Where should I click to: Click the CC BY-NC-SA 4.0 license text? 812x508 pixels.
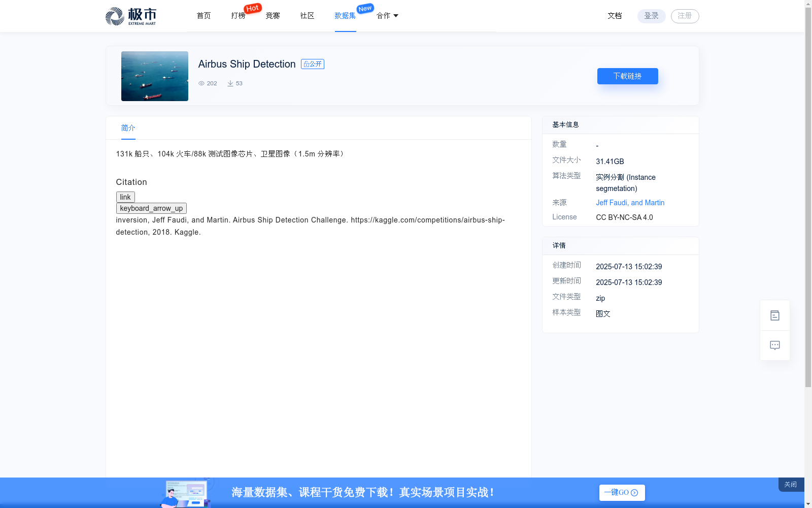point(624,217)
